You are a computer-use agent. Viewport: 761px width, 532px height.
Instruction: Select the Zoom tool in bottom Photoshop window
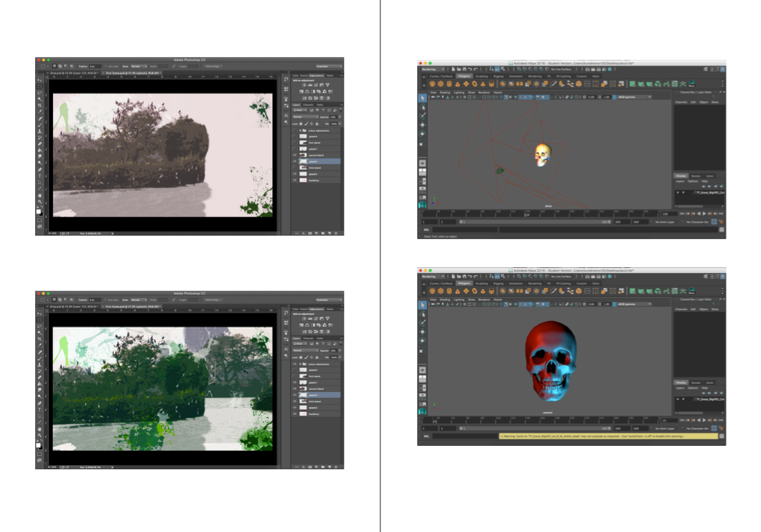39,435
